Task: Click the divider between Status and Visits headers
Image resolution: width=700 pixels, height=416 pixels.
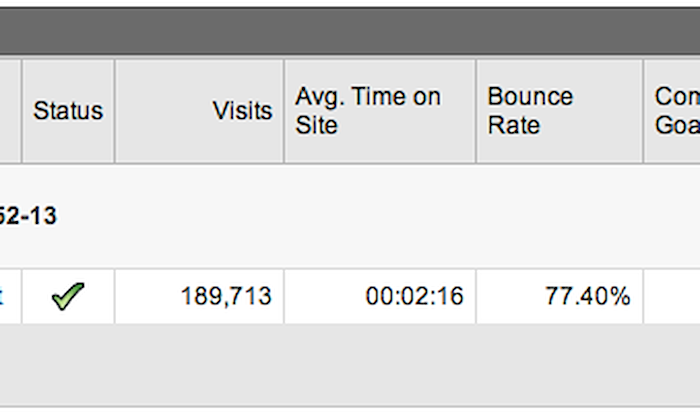Action: (x=114, y=111)
